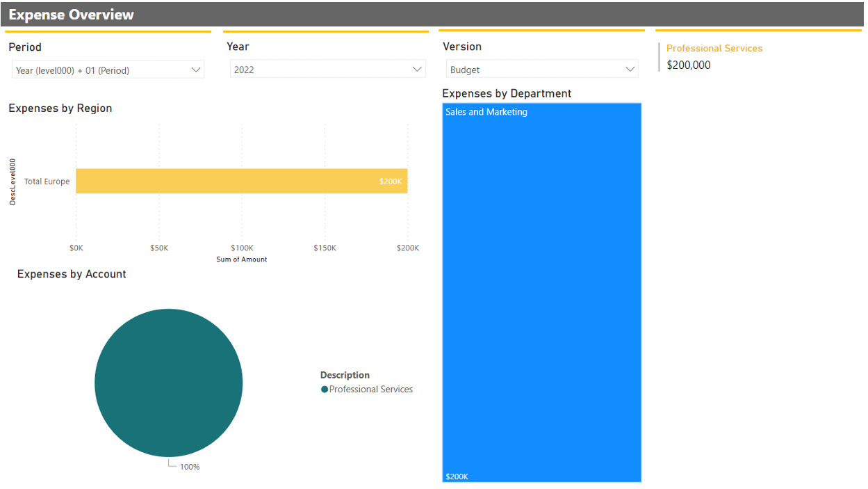The width and height of the screenshot is (868, 489).
Task: Click the $50K axis tick label
Action: point(159,248)
